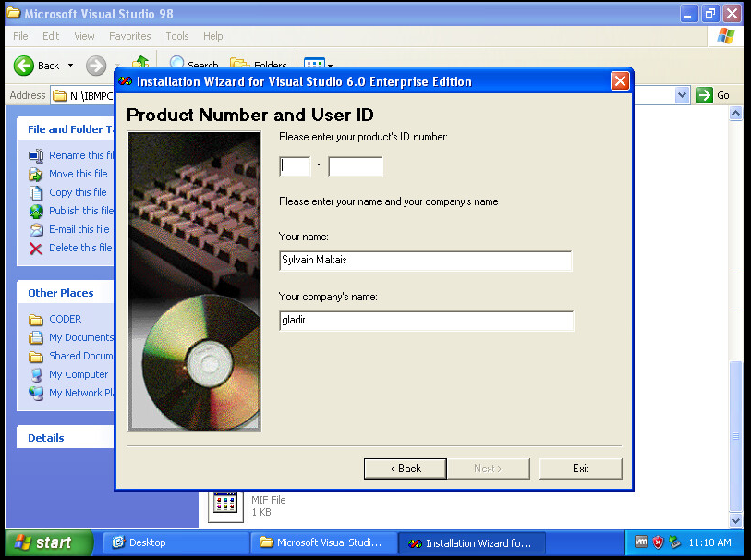
Task: Close the Installation Wizard dialog
Action: (x=620, y=81)
